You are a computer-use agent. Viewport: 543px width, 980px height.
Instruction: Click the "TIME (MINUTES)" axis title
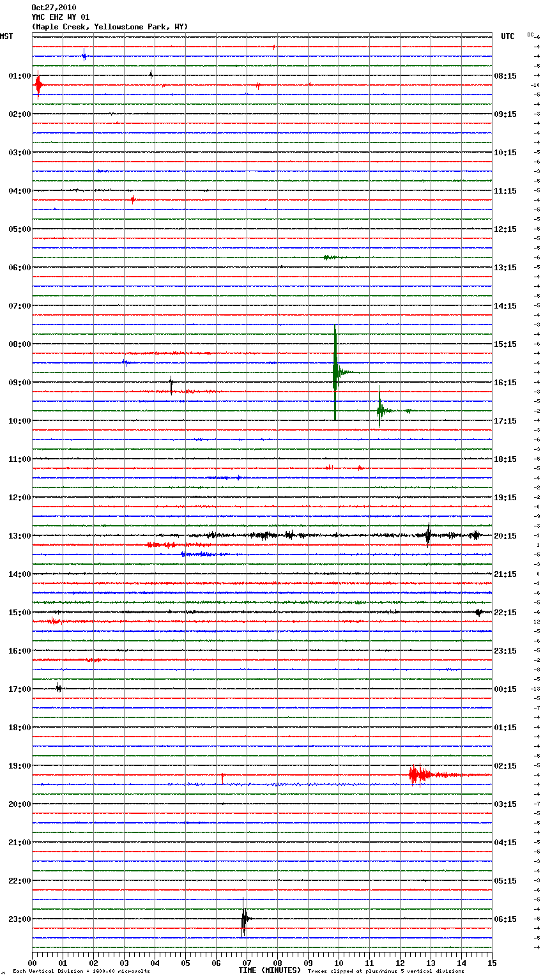click(270, 970)
